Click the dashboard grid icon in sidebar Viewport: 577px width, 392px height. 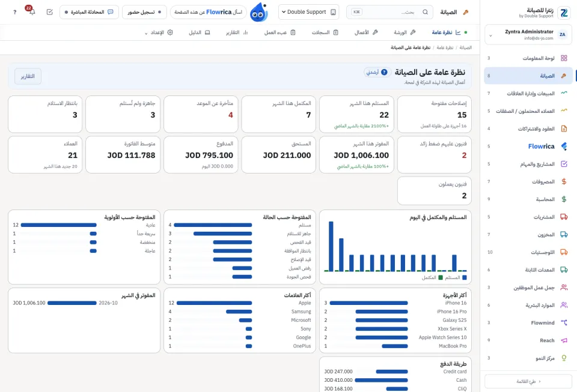pyautogui.click(x=564, y=58)
